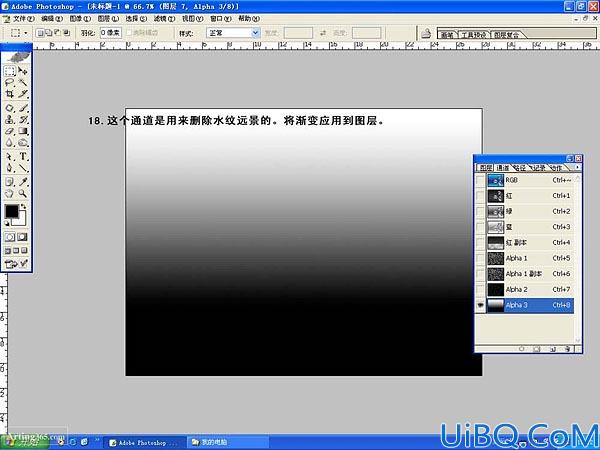Switch to the 图层 layers tab

(486, 168)
